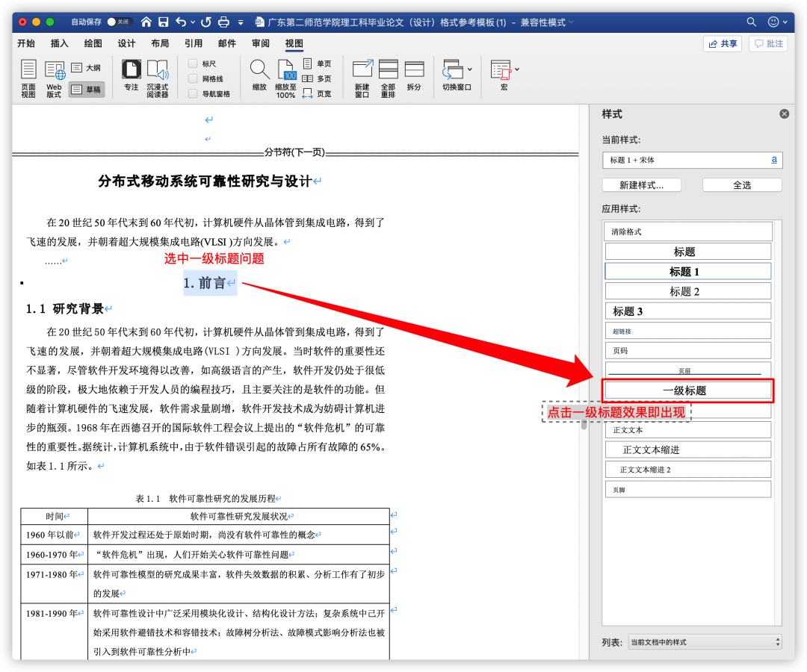Open the Insert (插入) ribbon tab
Viewport: 807px width, 672px height.
[x=60, y=44]
